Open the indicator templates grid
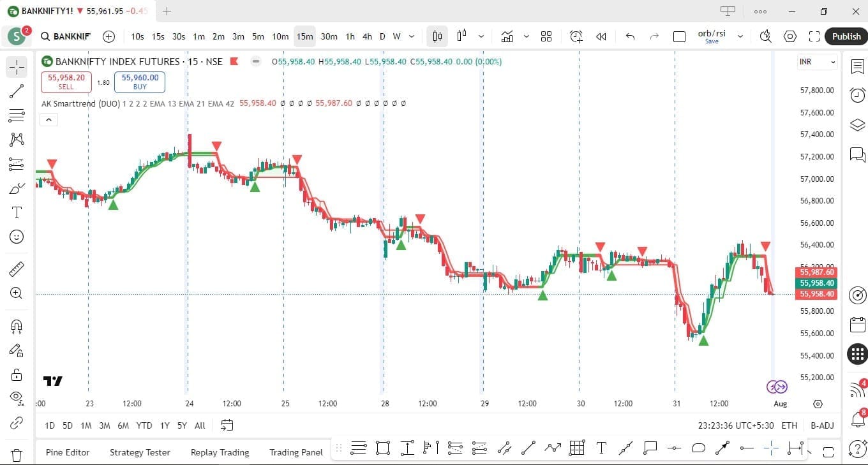 tap(546, 36)
